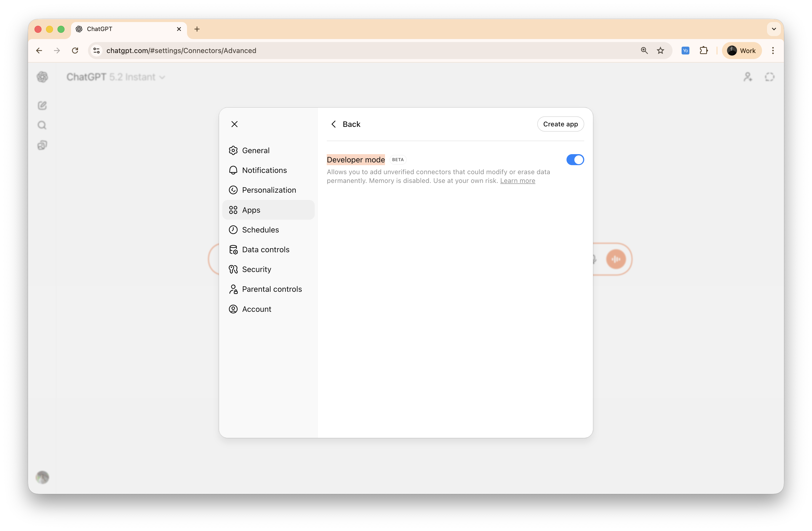Viewport: 812px width, 531px height.
Task: Open the Learn more link
Action: pyautogui.click(x=517, y=181)
